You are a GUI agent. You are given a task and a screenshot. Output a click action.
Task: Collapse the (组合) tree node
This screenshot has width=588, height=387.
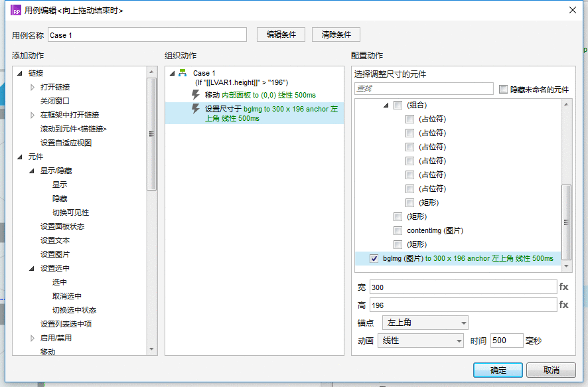[x=386, y=106]
